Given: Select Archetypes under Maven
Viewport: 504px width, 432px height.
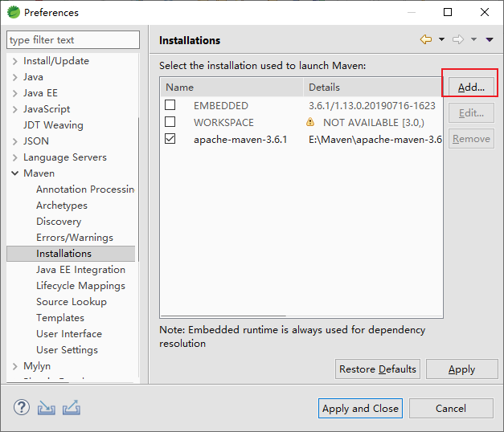Looking at the screenshot, I should (x=62, y=206).
